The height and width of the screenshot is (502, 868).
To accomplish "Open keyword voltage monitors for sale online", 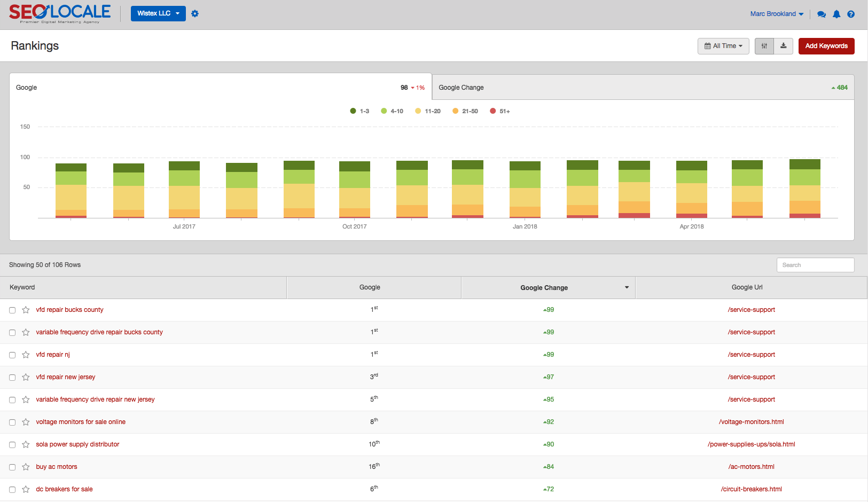I will (x=81, y=422).
